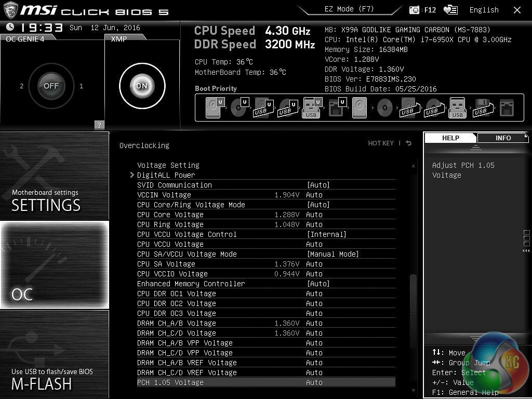Change CPU SA/VCCU Voltage Mode value
Viewport: 532px width, 399px height.
coord(332,254)
